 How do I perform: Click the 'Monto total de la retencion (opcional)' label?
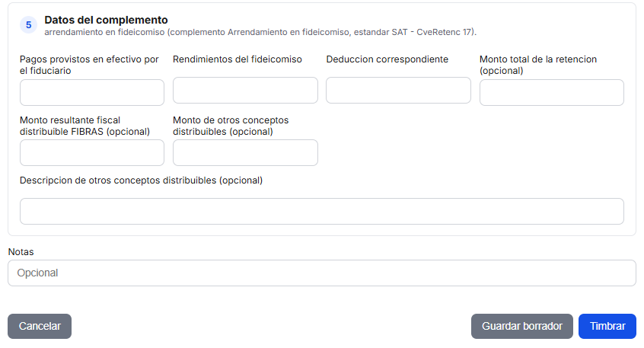[538, 65]
